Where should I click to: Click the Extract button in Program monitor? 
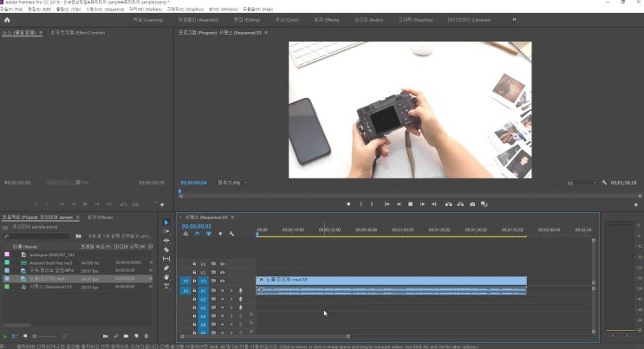pos(460,204)
